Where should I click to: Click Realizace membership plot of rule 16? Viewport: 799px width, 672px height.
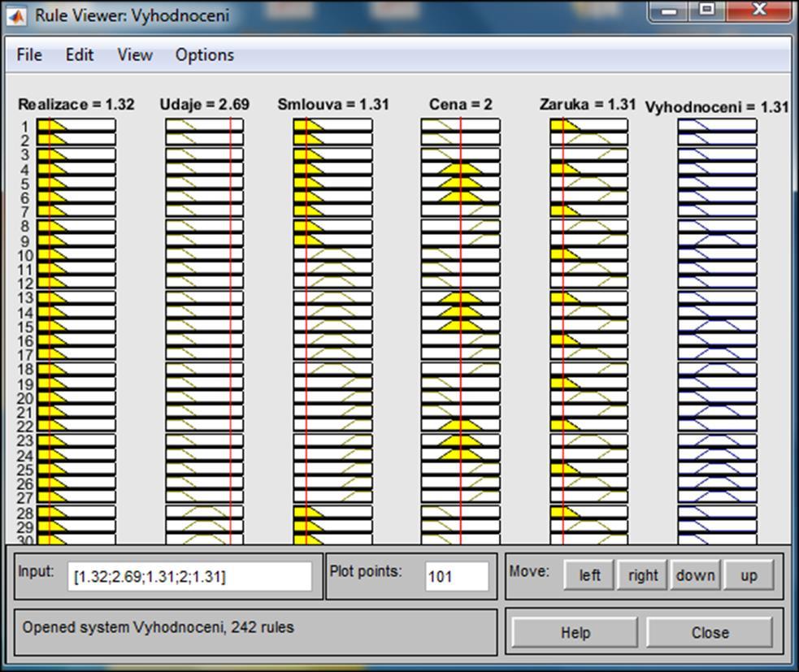76,340
